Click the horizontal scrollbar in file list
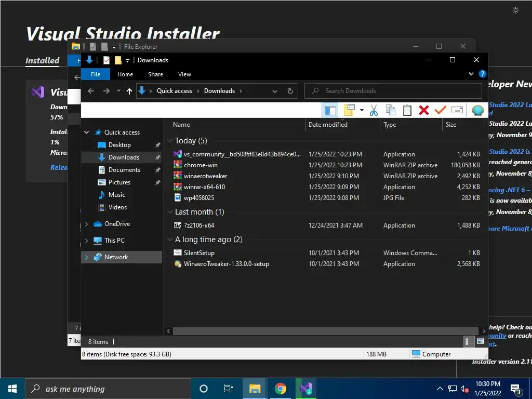 (x=326, y=331)
